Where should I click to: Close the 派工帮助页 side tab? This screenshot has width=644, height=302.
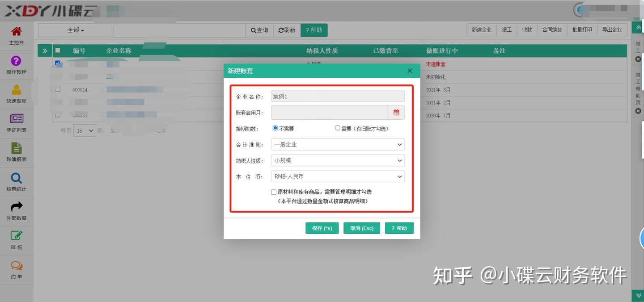coord(638,111)
